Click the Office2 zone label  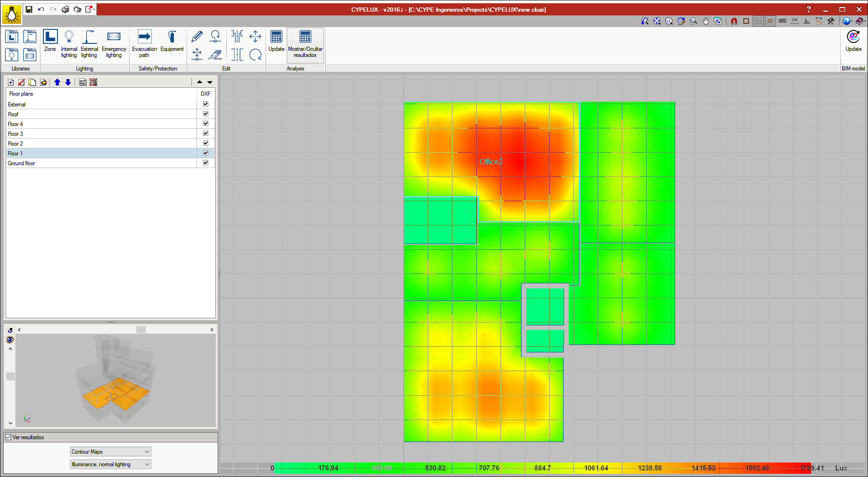tap(491, 161)
